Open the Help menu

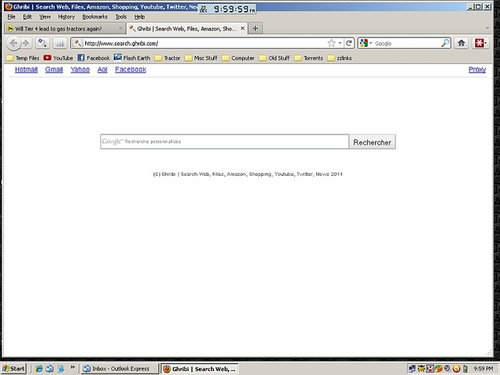(x=139, y=17)
